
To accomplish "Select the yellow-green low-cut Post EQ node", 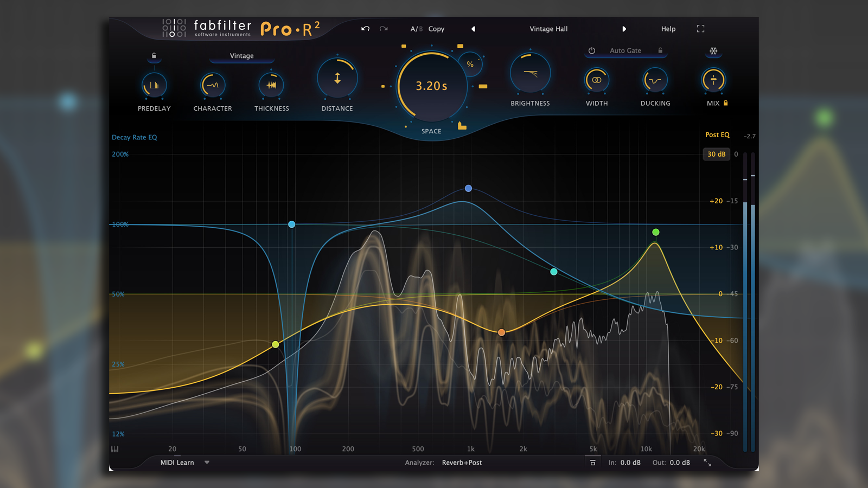I will [276, 344].
